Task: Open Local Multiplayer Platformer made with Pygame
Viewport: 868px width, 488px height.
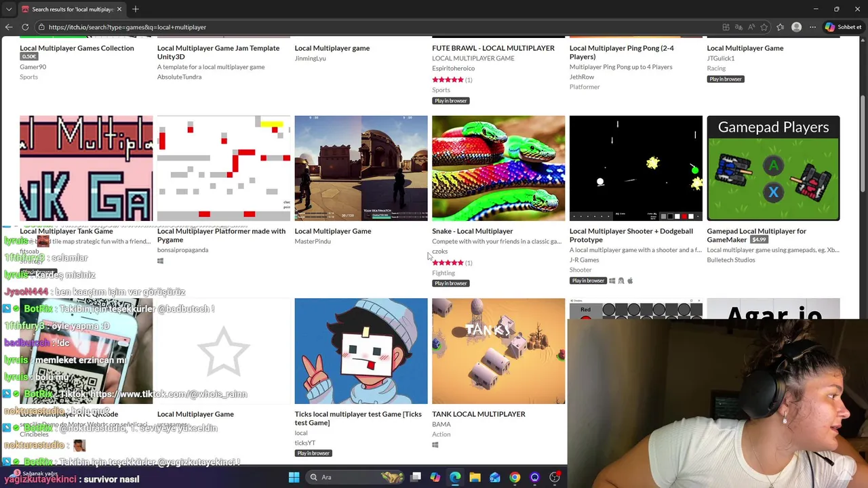Action: [221, 235]
